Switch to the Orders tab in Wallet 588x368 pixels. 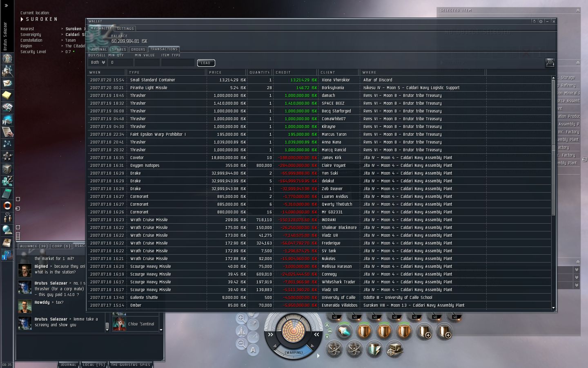point(138,49)
